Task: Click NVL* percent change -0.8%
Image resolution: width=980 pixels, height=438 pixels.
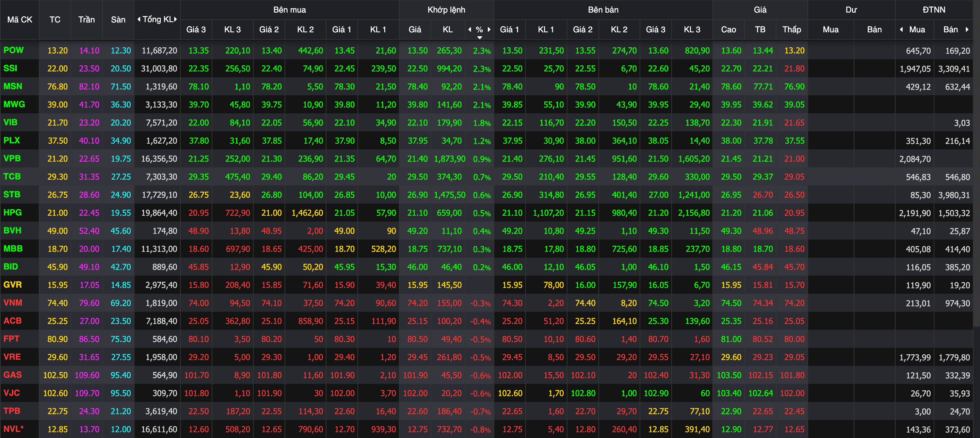Action: (x=480, y=429)
